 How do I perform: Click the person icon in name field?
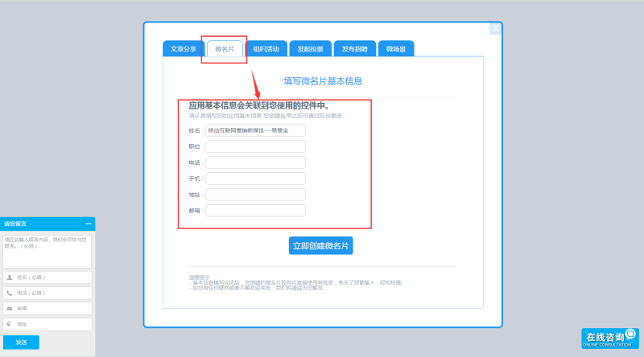pyautogui.click(x=10, y=277)
